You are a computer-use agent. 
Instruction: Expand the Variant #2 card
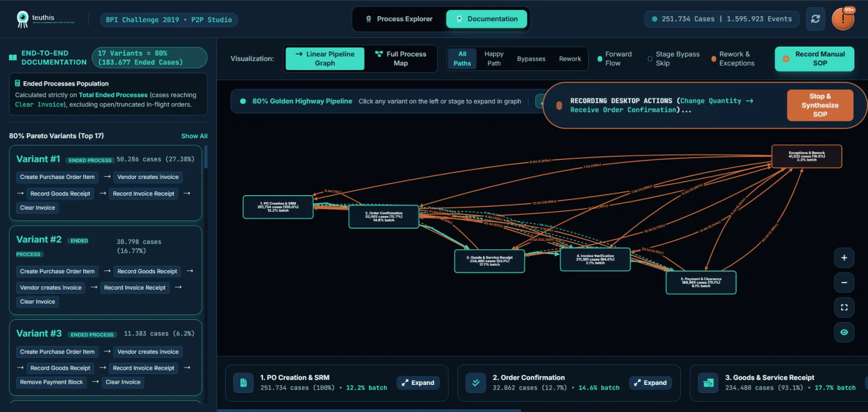click(106, 271)
